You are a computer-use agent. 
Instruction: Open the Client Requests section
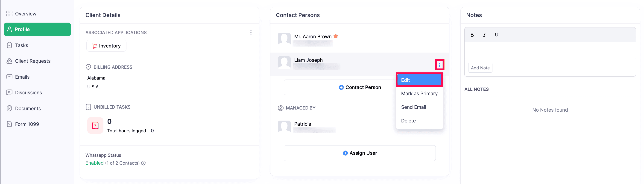[32, 61]
